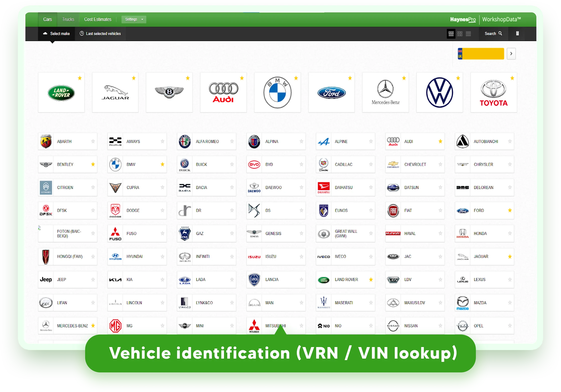Toggle the BMW row favorite star
Image resolution: width=561 pixels, height=392 pixels.
click(162, 164)
